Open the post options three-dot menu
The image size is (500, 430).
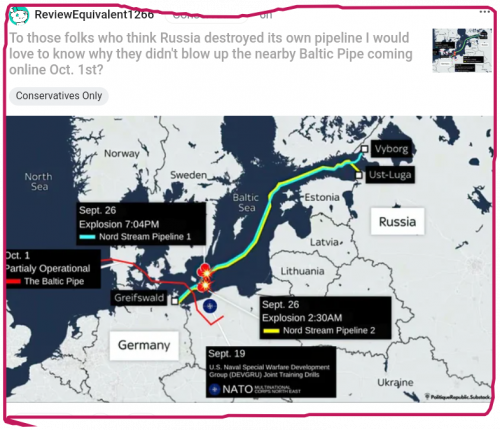[484, 12]
